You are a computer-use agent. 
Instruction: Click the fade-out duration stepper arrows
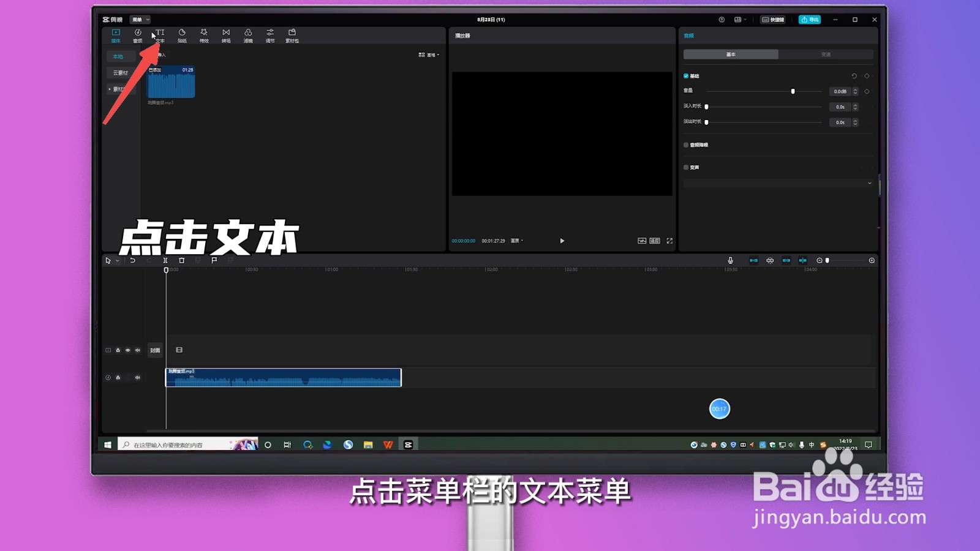click(x=855, y=122)
